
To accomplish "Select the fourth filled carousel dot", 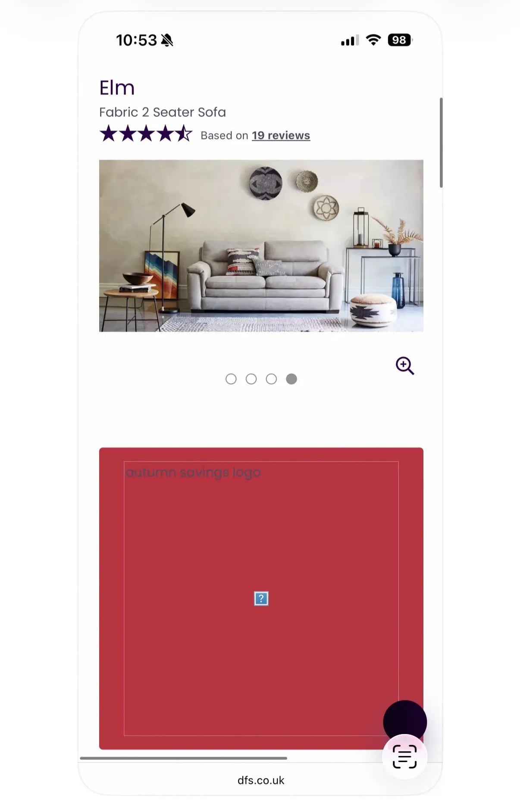I will (x=291, y=379).
